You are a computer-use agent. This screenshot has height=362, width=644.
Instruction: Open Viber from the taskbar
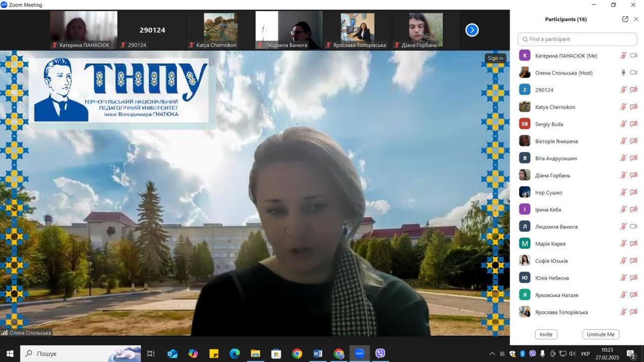(x=380, y=353)
